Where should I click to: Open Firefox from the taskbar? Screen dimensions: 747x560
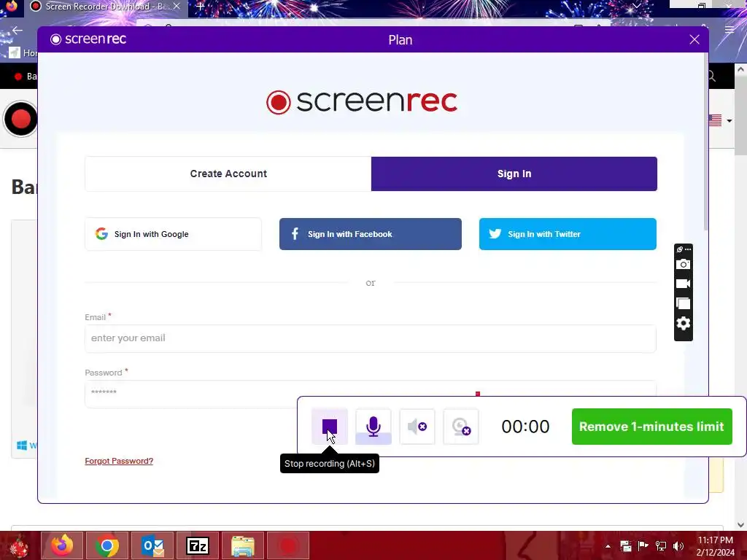62,545
